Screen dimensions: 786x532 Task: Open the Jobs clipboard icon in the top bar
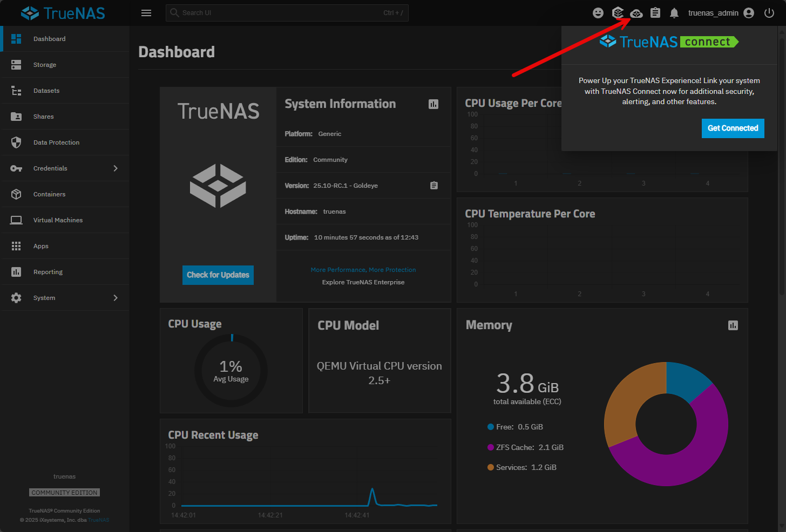655,13
